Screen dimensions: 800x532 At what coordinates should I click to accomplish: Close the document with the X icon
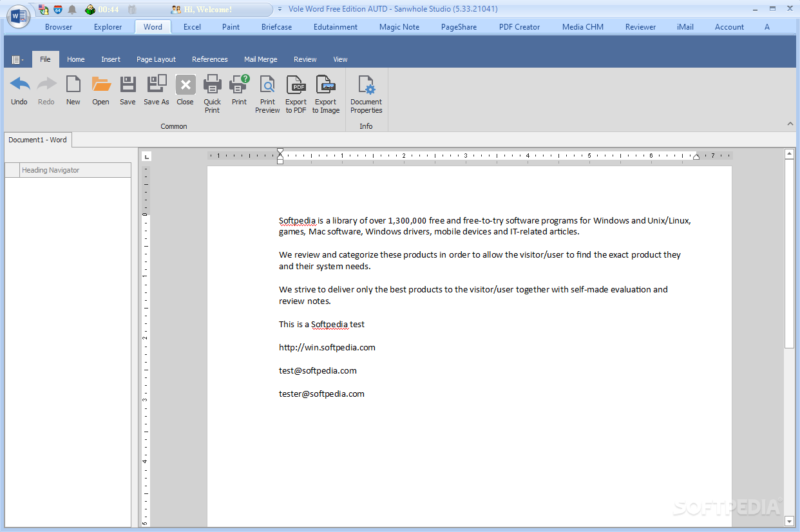[186, 84]
